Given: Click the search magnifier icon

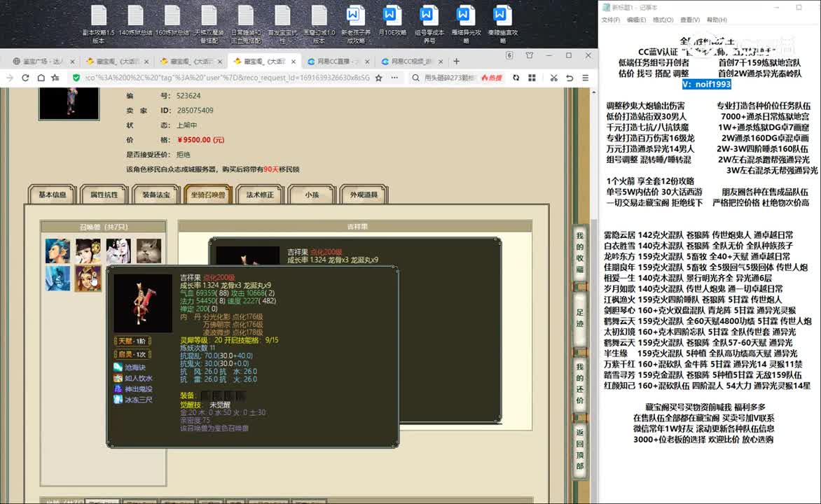Looking at the screenshot, I should [415, 78].
